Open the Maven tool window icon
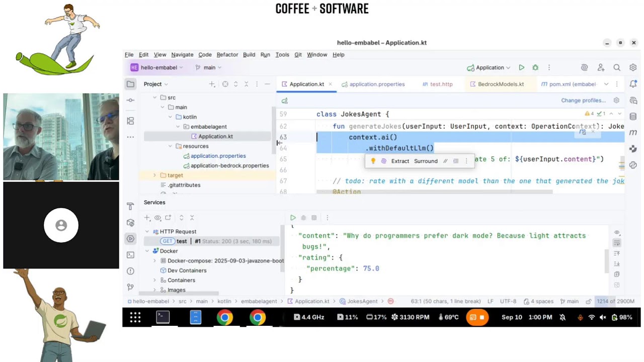Image resolution: width=644 pixels, height=362 pixels. pyautogui.click(x=633, y=133)
